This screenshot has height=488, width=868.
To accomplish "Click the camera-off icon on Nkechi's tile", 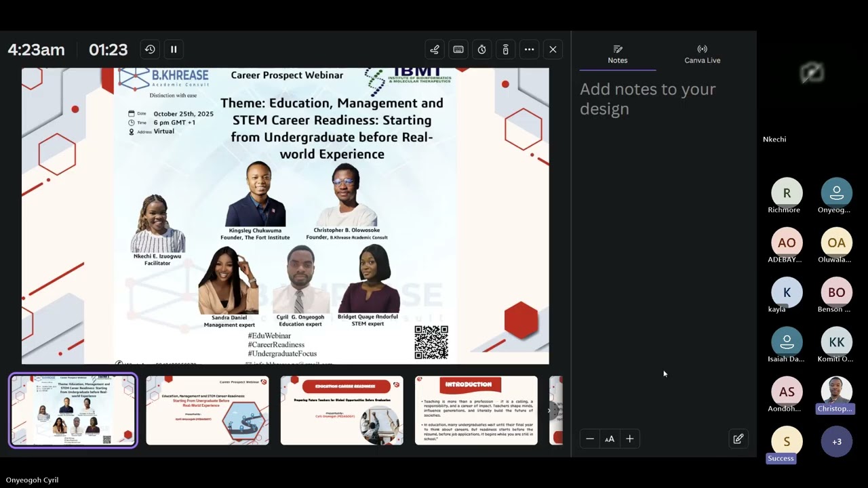I will [x=812, y=73].
